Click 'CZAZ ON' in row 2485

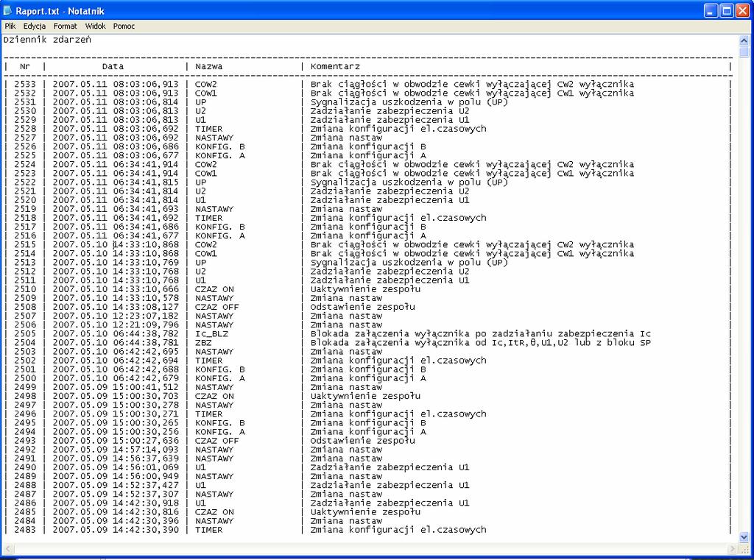pos(214,512)
